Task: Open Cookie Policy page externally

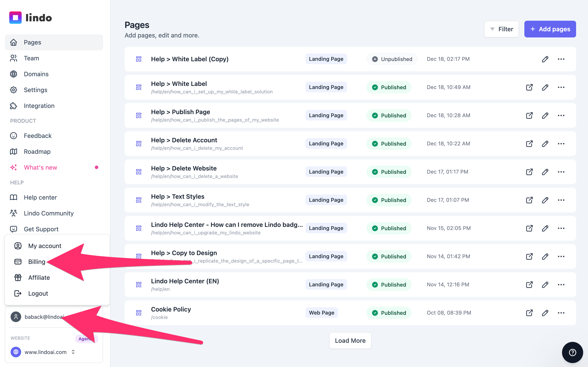Action: point(529,313)
